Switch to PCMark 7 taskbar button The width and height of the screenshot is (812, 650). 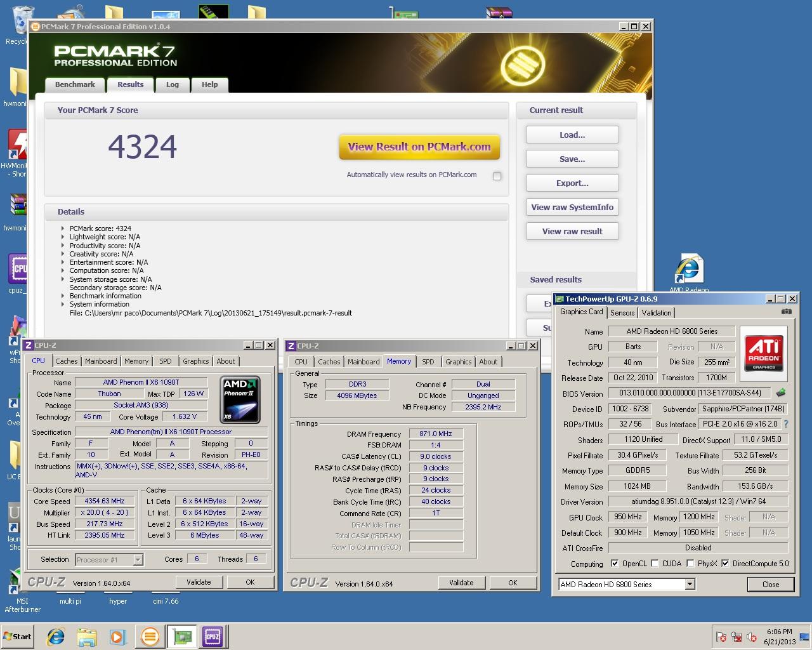[150, 636]
